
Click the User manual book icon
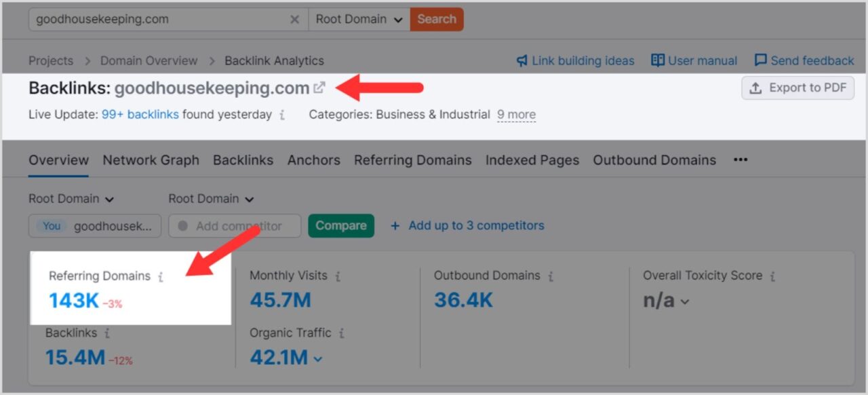click(x=658, y=60)
